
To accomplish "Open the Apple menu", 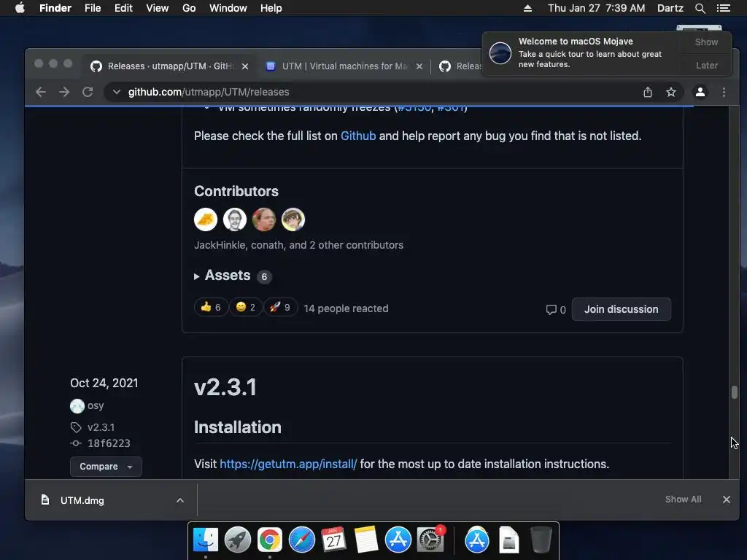I will 20,8.
